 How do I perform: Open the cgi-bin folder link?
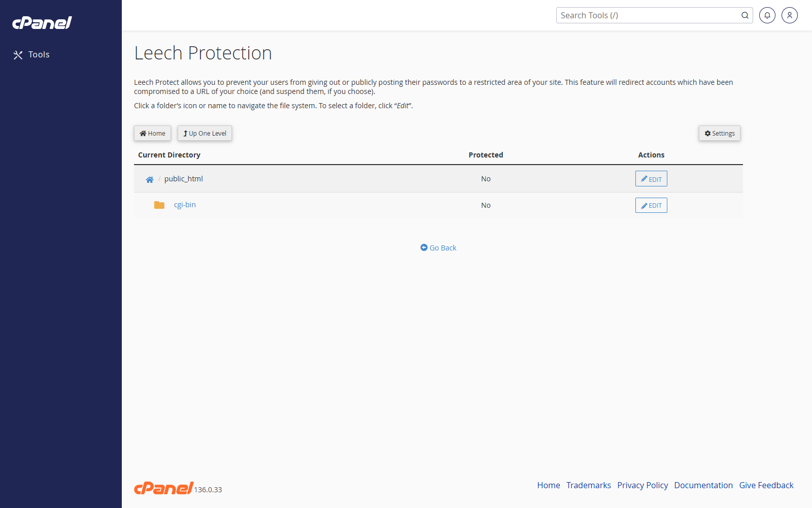pos(185,205)
